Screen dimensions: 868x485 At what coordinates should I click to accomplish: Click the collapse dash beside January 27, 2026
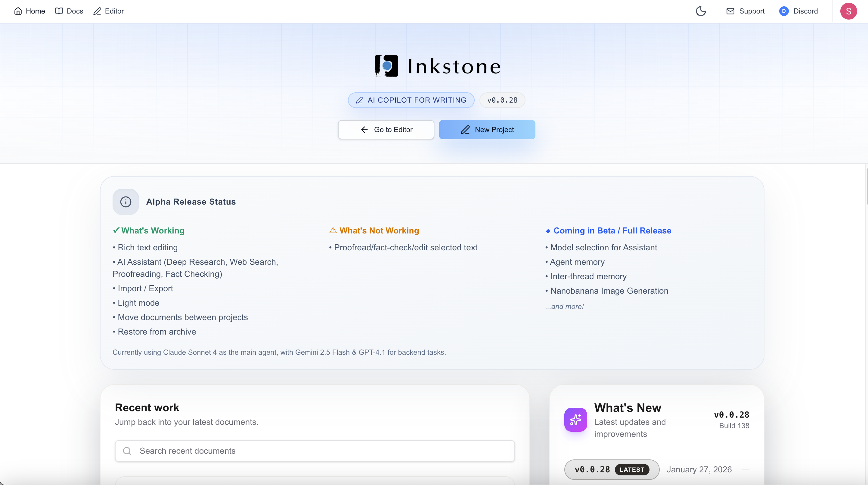pos(745,470)
